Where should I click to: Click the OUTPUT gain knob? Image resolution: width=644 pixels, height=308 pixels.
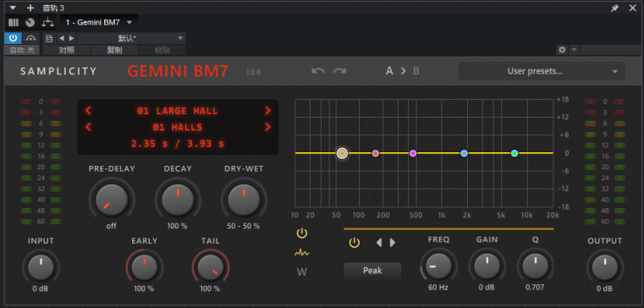[x=604, y=267]
